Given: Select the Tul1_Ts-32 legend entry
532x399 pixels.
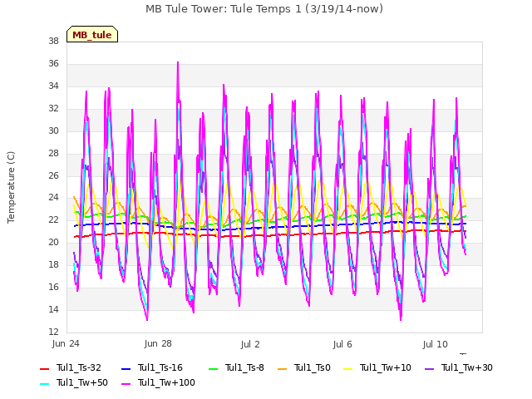Looking at the screenshot, I should click(x=71, y=367).
